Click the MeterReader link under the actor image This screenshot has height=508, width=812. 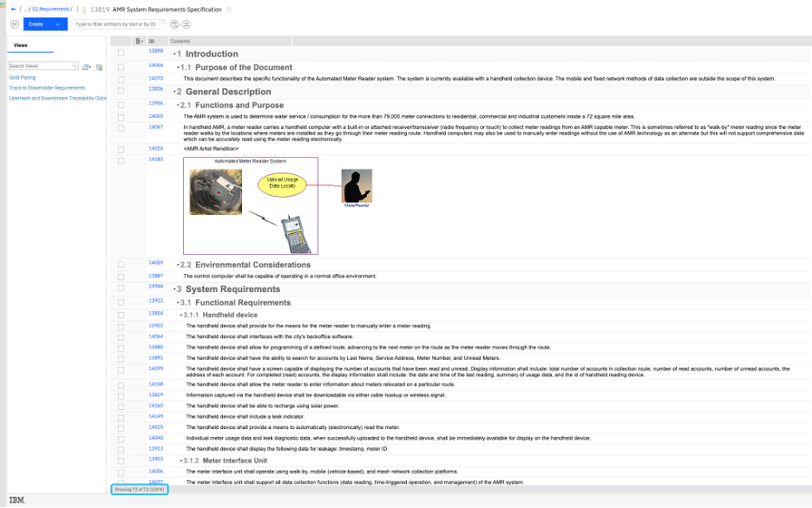(x=357, y=206)
